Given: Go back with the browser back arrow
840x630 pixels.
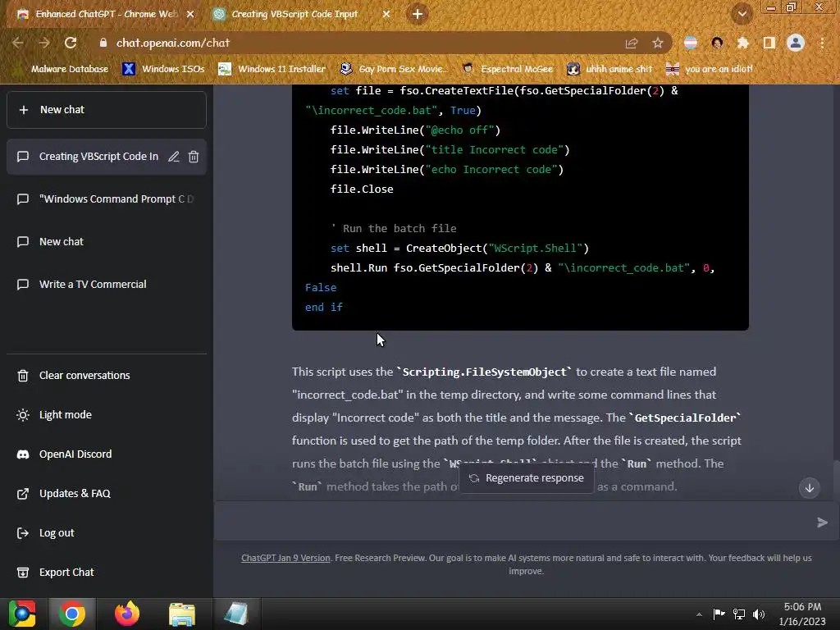Looking at the screenshot, I should coord(18,43).
